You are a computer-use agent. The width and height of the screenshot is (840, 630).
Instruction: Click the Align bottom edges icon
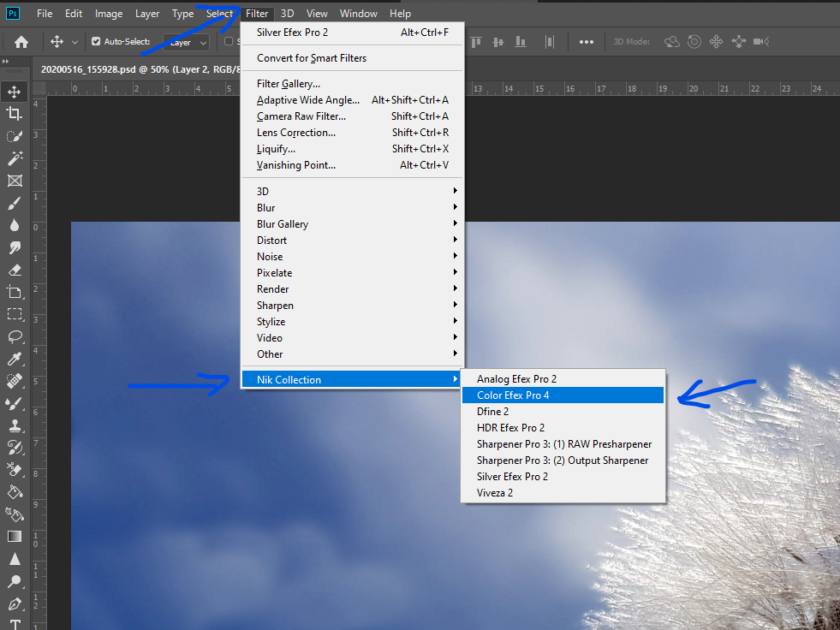520,42
